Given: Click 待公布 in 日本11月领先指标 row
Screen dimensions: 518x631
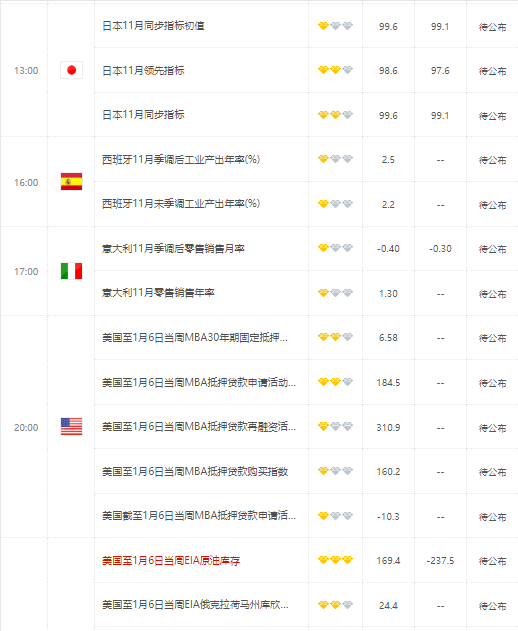Looking at the screenshot, I should [x=492, y=71].
